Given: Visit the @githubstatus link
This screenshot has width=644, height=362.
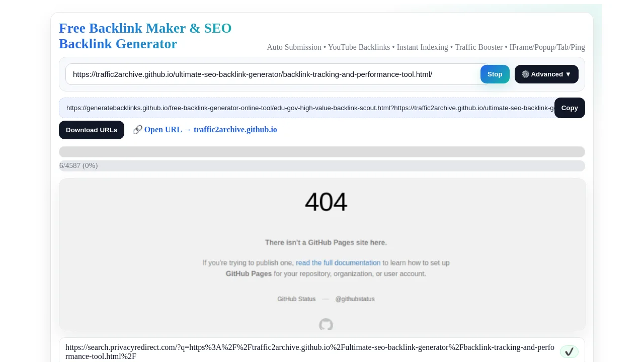Looking at the screenshot, I should 355,299.
